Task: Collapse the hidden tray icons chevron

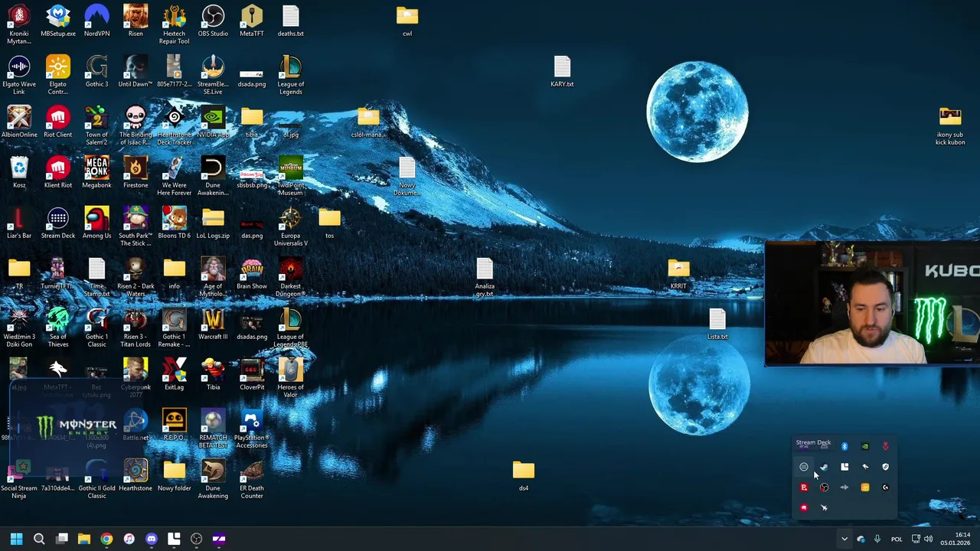Action: [x=844, y=539]
